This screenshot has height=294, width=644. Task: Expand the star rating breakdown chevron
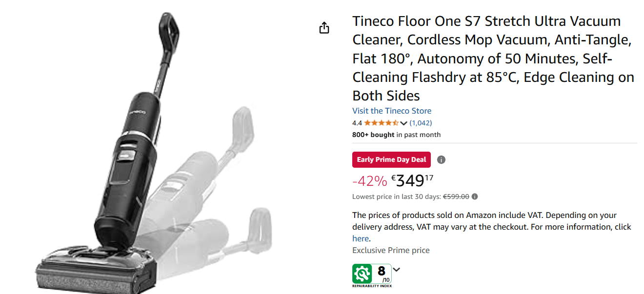click(x=403, y=123)
